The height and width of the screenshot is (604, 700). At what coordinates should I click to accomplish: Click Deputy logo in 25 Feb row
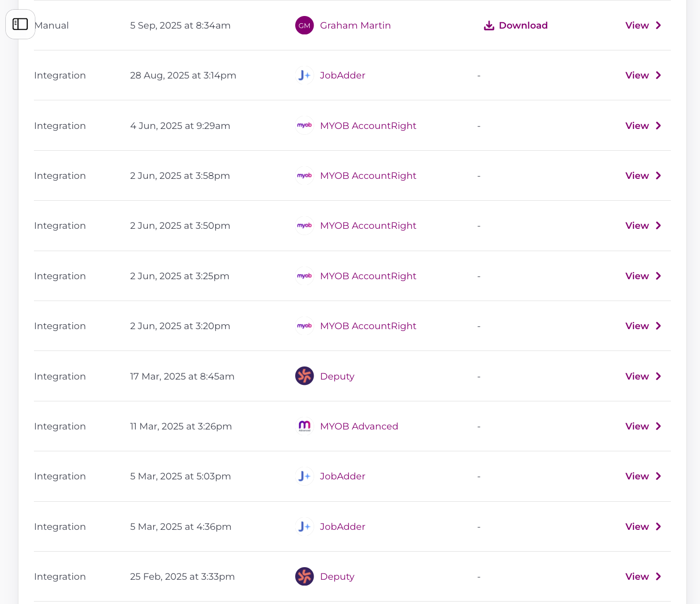(x=304, y=576)
